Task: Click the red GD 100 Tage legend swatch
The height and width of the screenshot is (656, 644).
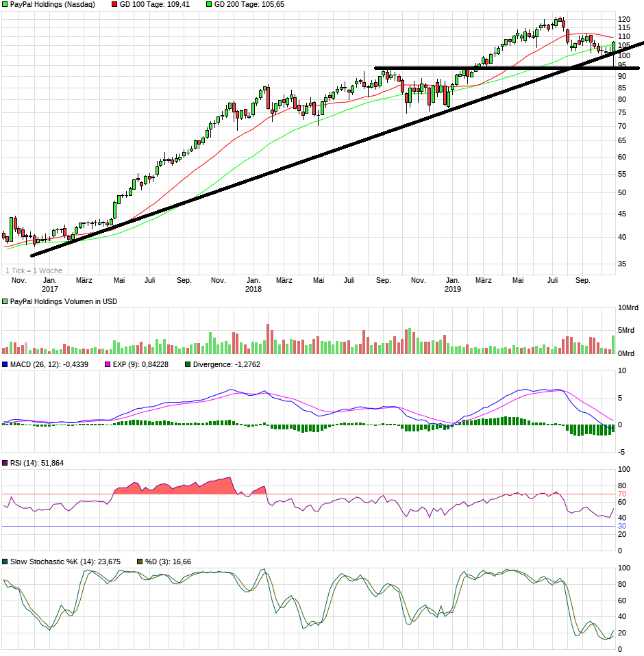Action: pyautogui.click(x=114, y=4)
